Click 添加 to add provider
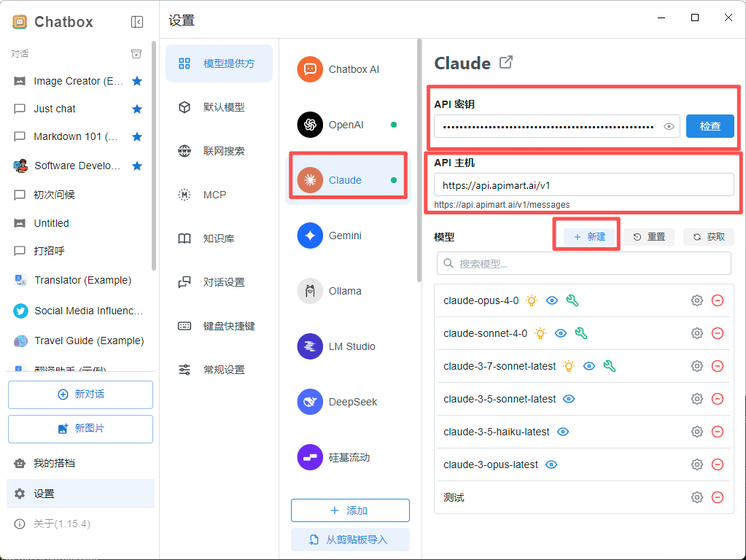This screenshot has width=746, height=560. [x=350, y=510]
